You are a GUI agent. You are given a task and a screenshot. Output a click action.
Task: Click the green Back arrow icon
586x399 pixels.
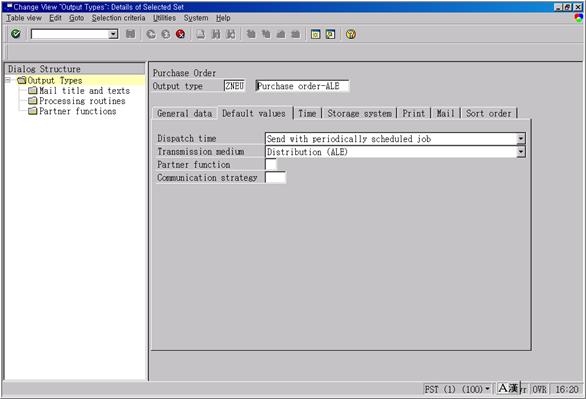(151, 34)
